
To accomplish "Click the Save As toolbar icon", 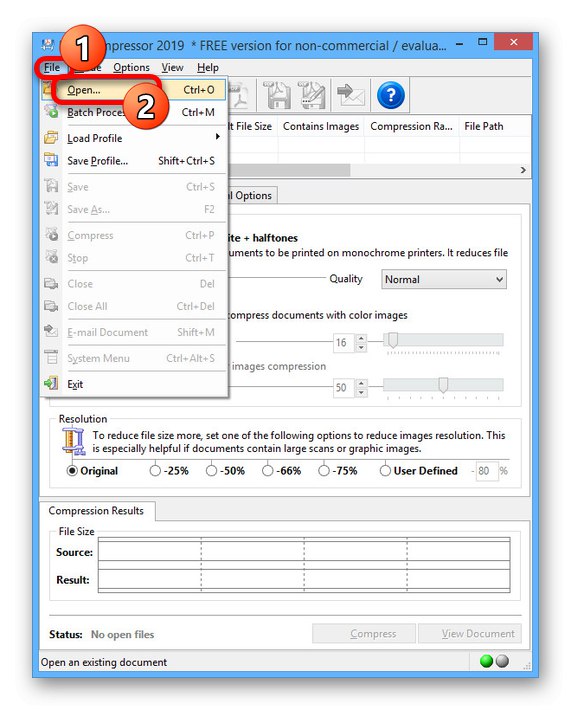I will [312, 95].
